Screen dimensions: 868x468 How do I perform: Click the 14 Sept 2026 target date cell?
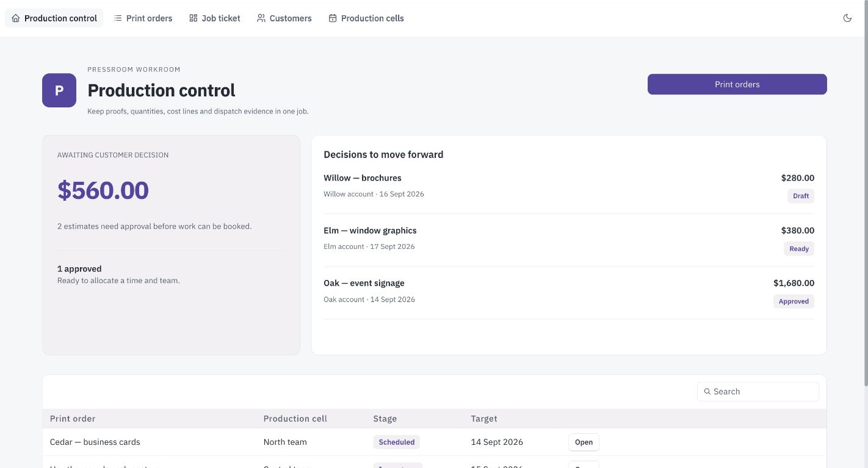pyautogui.click(x=497, y=442)
